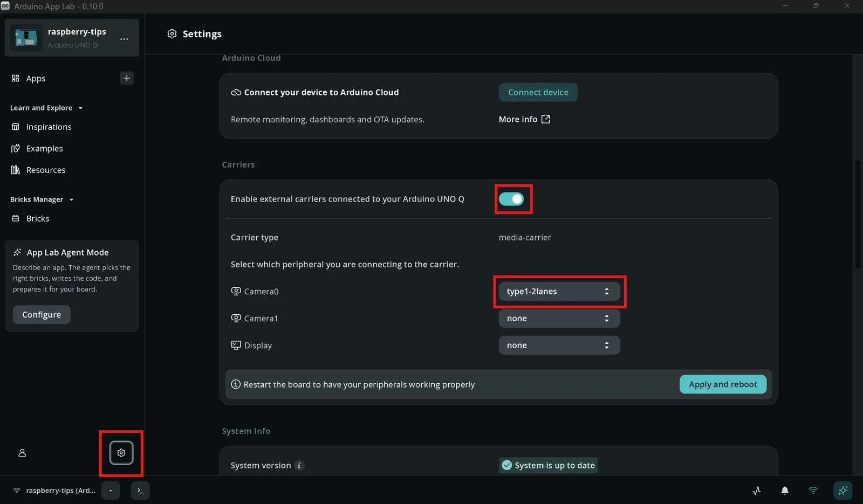Open the AI agent sparkle icon
The image size is (863, 504).
(843, 491)
